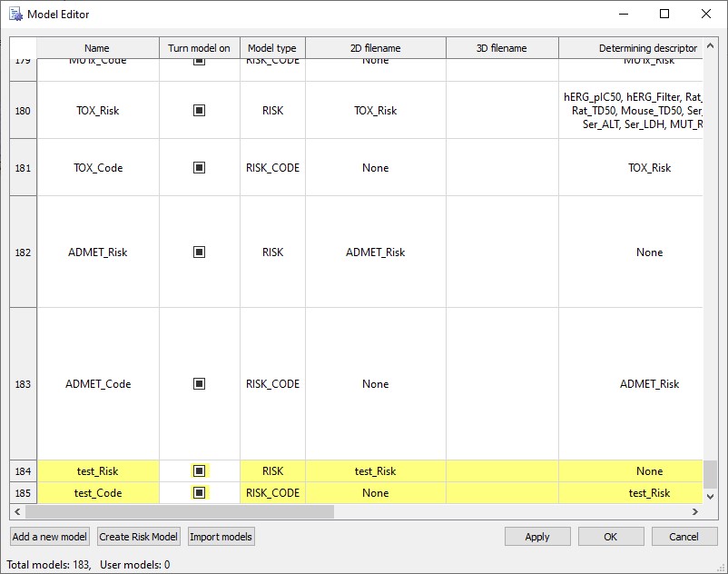The width and height of the screenshot is (728, 574).
Task: Toggle the TOX_Risk model checkbox
Action: (199, 111)
